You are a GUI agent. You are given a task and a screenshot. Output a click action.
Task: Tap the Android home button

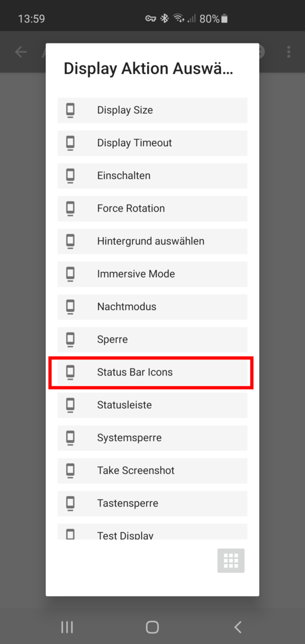pyautogui.click(x=152, y=627)
